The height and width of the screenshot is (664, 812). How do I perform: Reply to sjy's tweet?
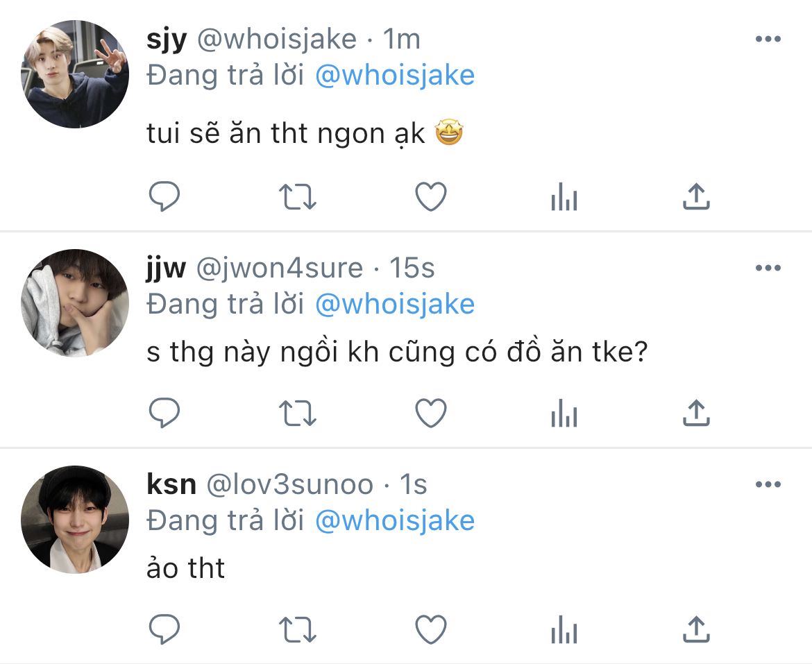click(x=164, y=196)
